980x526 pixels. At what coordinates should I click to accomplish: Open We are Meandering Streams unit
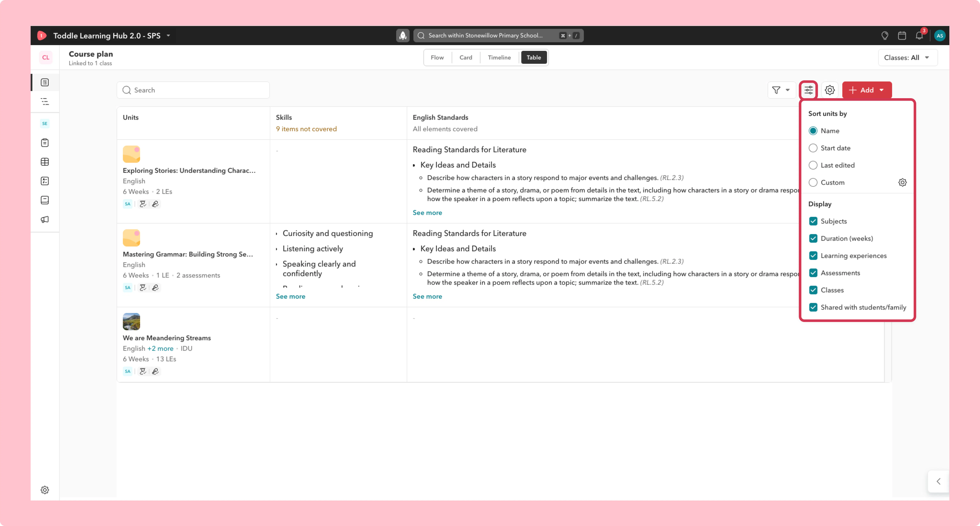pos(167,338)
